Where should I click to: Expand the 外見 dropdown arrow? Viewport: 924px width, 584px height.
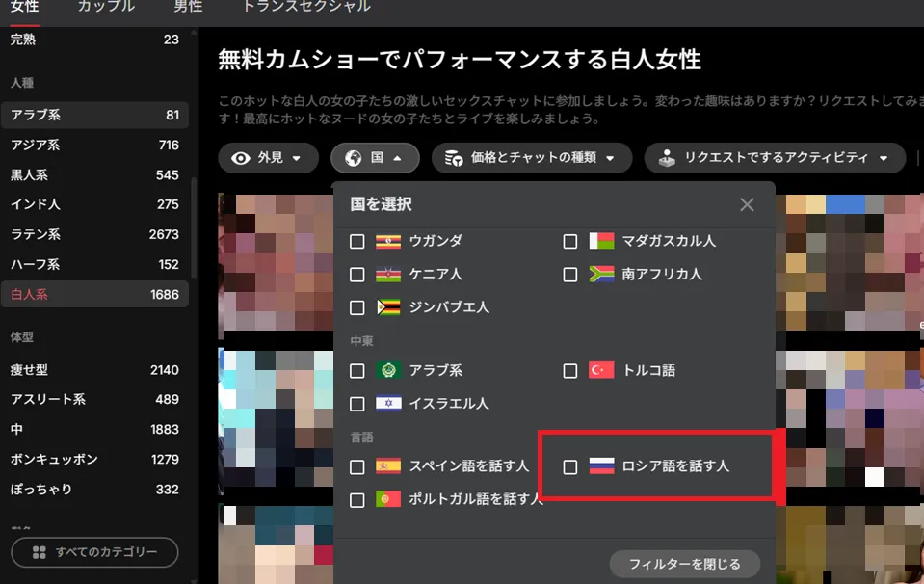tap(297, 158)
